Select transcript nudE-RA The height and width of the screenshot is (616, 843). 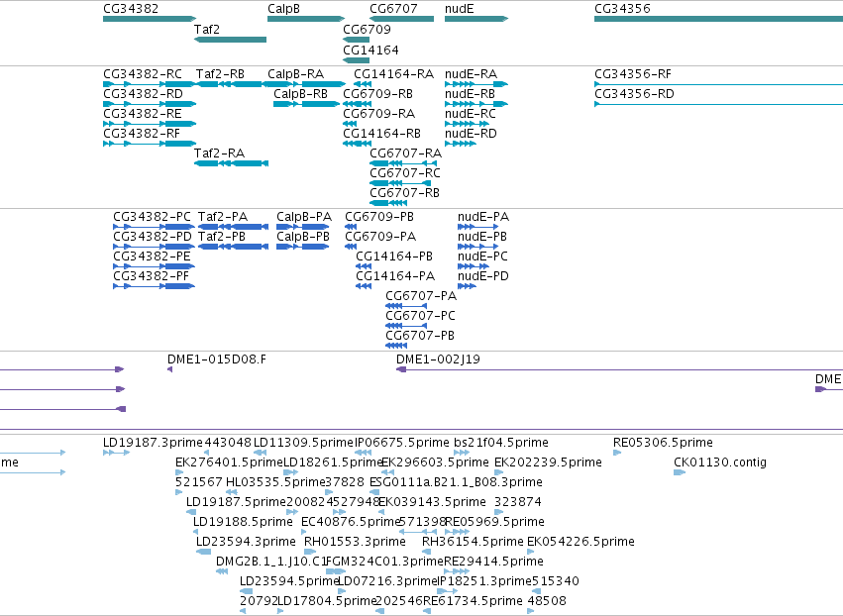coord(471,73)
